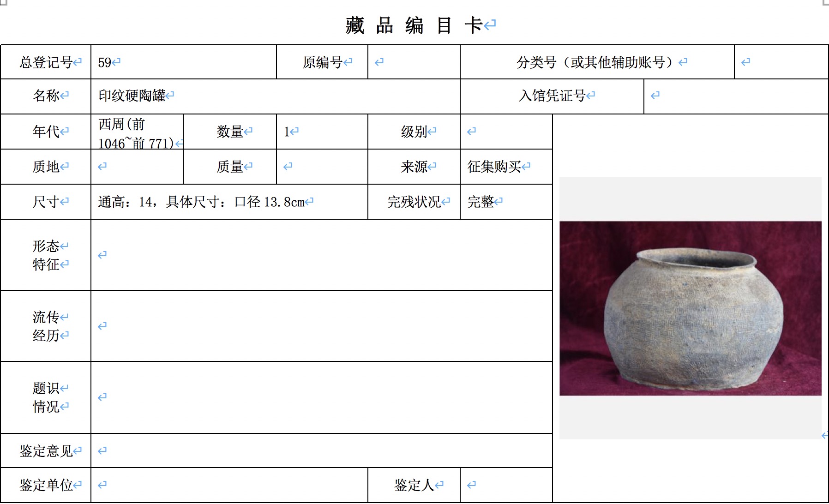Place cursor in empty cell after 质量
Screen dimensions: 829x504
322,167
